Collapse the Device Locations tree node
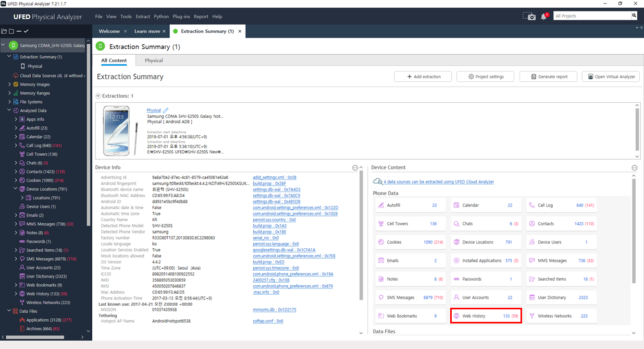The image size is (644, 349). tap(16, 189)
